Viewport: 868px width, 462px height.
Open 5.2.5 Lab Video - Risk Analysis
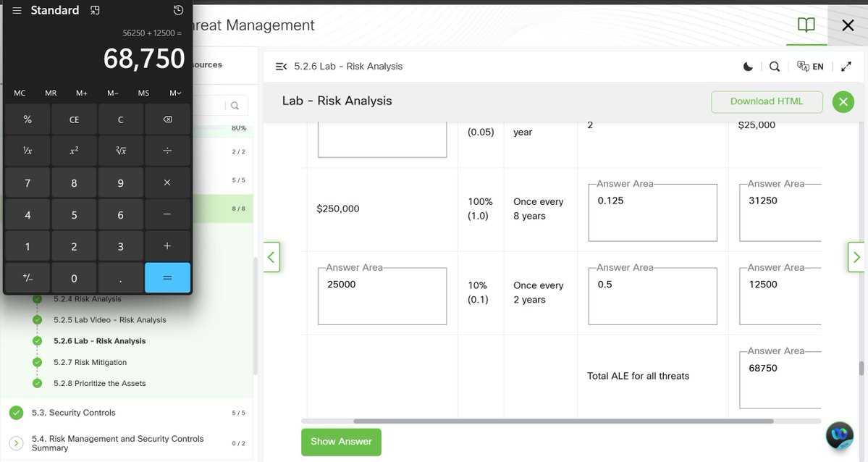[x=109, y=320]
